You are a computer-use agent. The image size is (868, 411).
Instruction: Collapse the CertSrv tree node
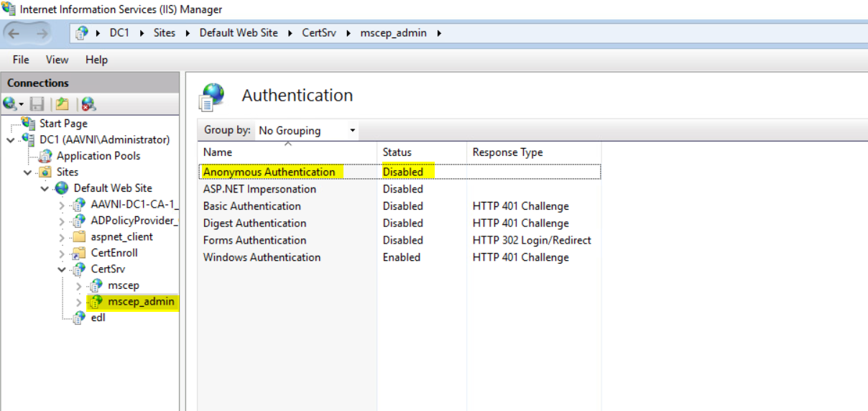(x=63, y=269)
